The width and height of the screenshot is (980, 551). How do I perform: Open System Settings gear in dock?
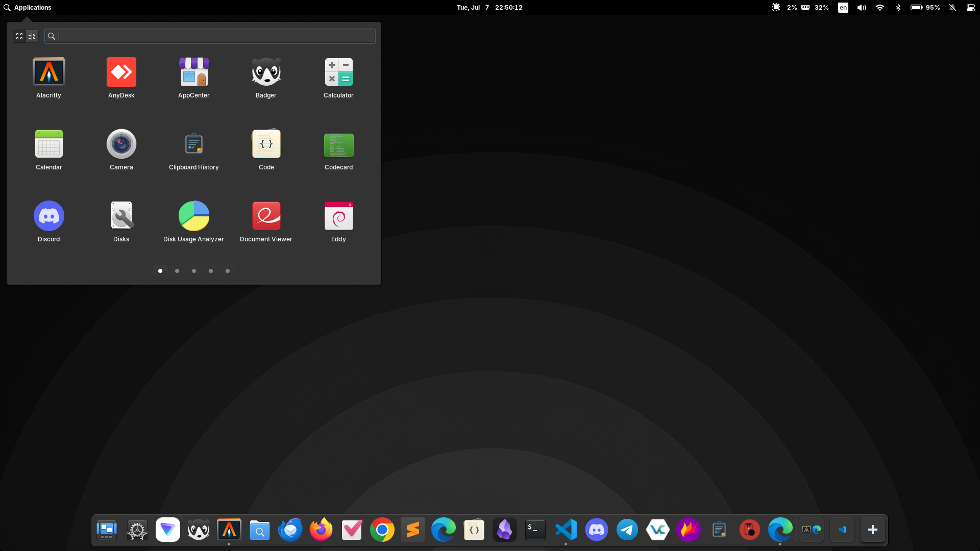pyautogui.click(x=137, y=530)
